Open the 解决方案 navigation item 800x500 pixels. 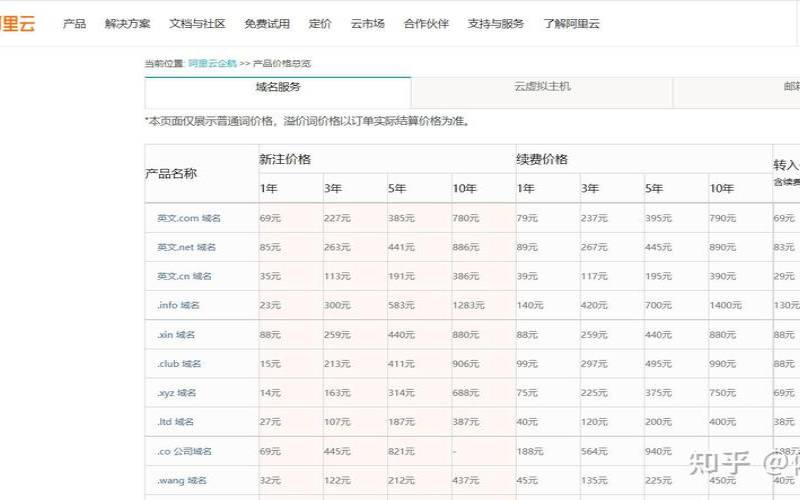coord(128,23)
